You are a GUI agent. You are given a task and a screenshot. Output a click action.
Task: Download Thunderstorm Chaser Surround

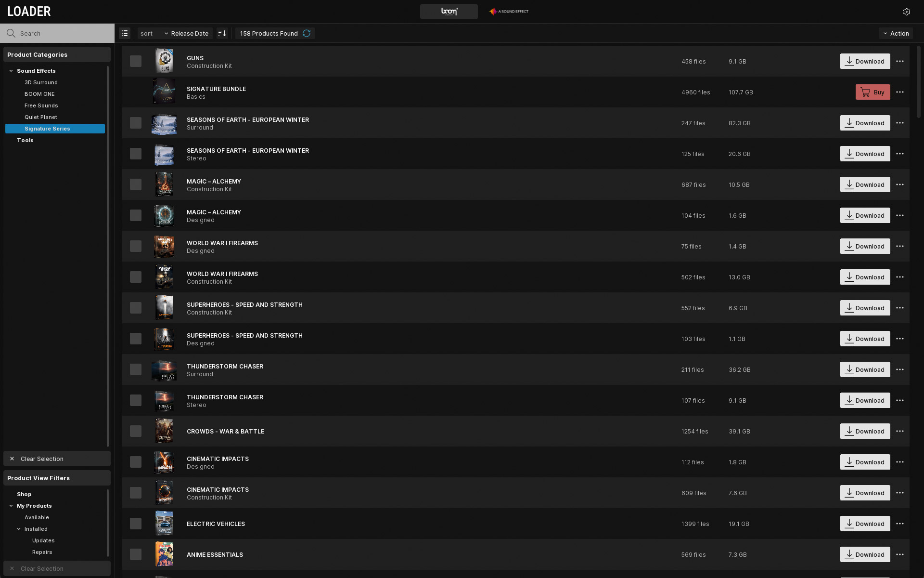click(x=865, y=369)
